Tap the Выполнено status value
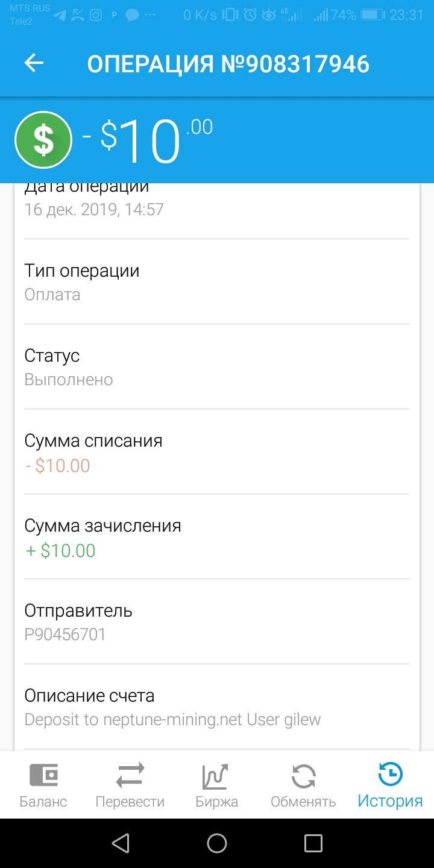This screenshot has height=868, width=434. tap(69, 380)
